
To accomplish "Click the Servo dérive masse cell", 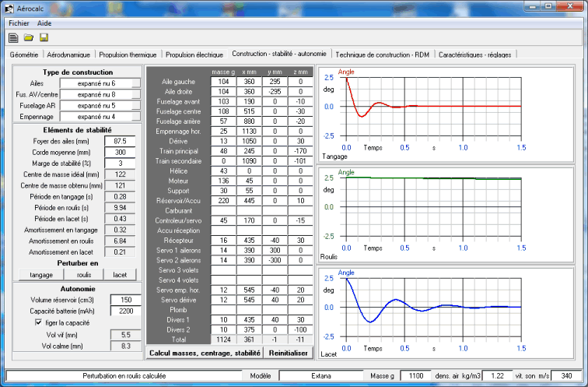I will click(x=223, y=300).
